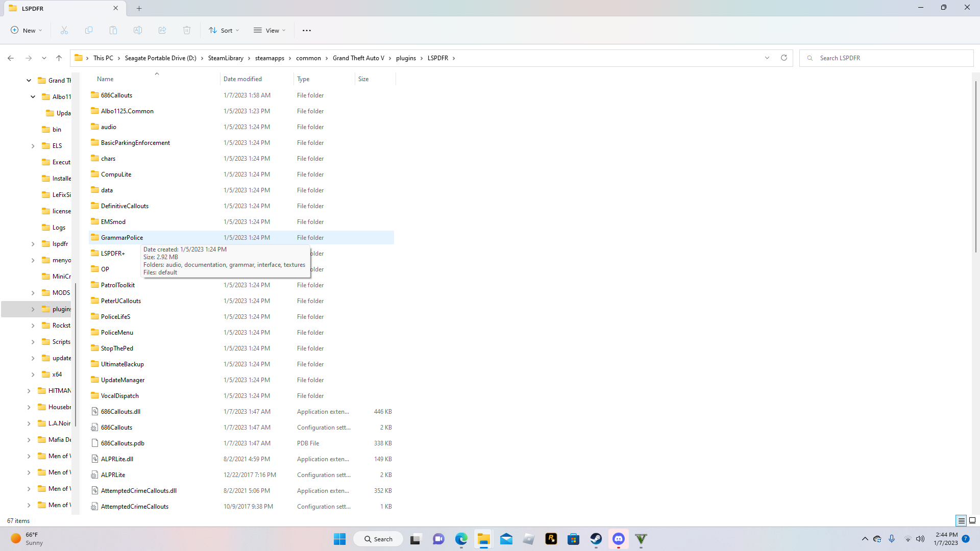Click the New button
The width and height of the screenshot is (980, 551).
pyautogui.click(x=27, y=31)
